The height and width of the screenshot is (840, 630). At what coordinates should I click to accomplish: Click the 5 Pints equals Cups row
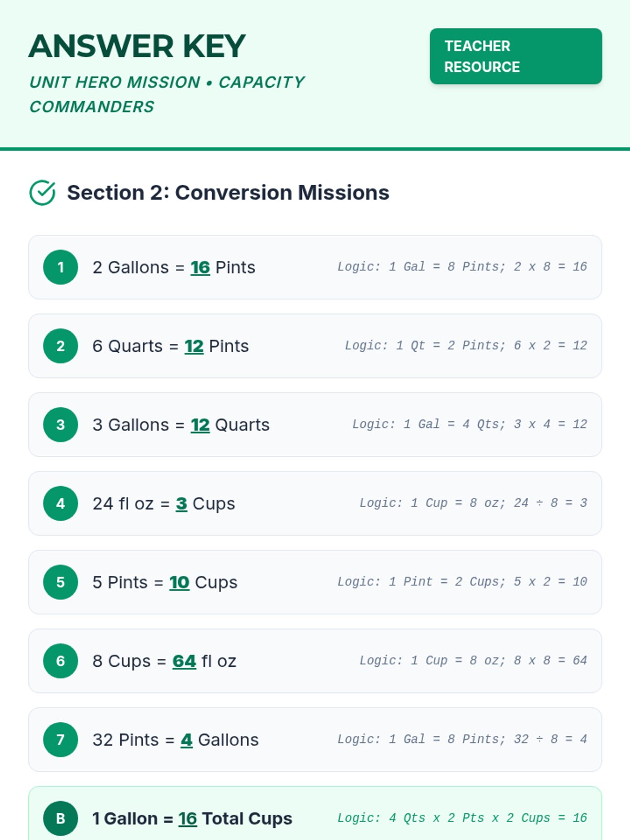click(315, 582)
